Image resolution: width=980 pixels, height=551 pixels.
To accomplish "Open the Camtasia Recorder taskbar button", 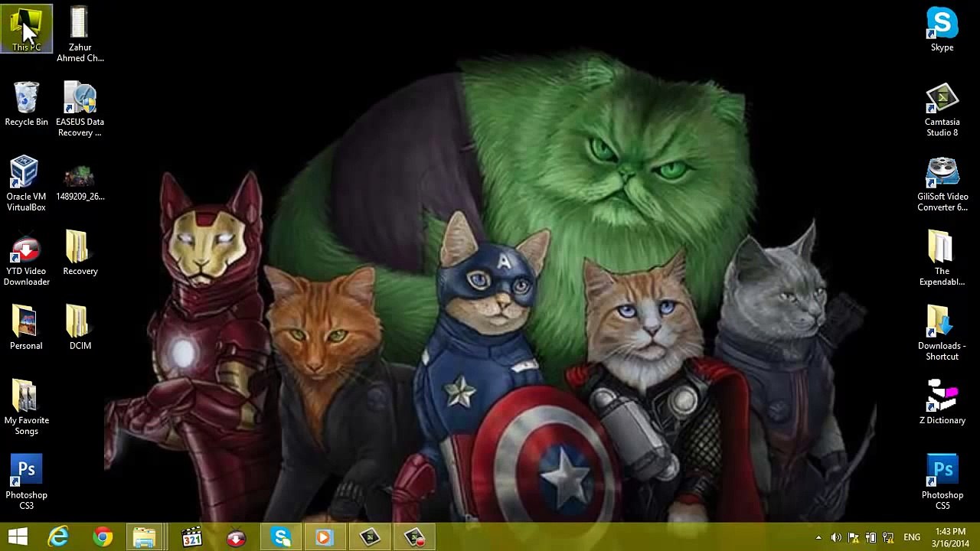I will pos(414,537).
